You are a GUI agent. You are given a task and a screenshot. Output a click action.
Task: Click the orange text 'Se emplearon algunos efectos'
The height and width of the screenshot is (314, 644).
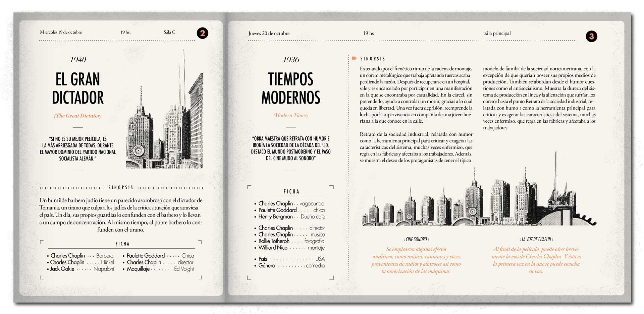tap(416, 260)
